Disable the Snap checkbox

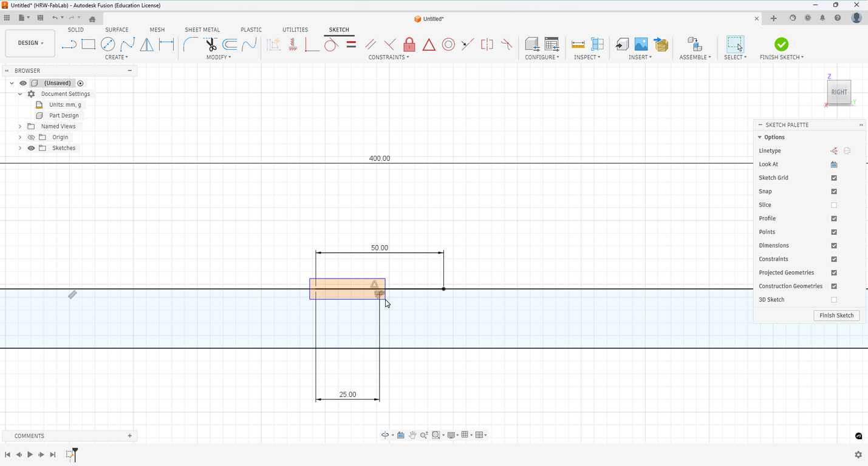[x=834, y=191]
